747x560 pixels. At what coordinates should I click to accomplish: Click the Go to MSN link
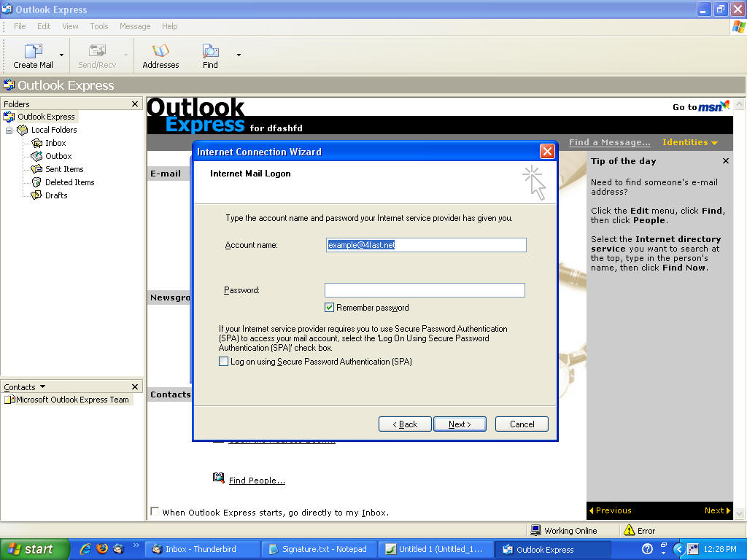coord(701,106)
